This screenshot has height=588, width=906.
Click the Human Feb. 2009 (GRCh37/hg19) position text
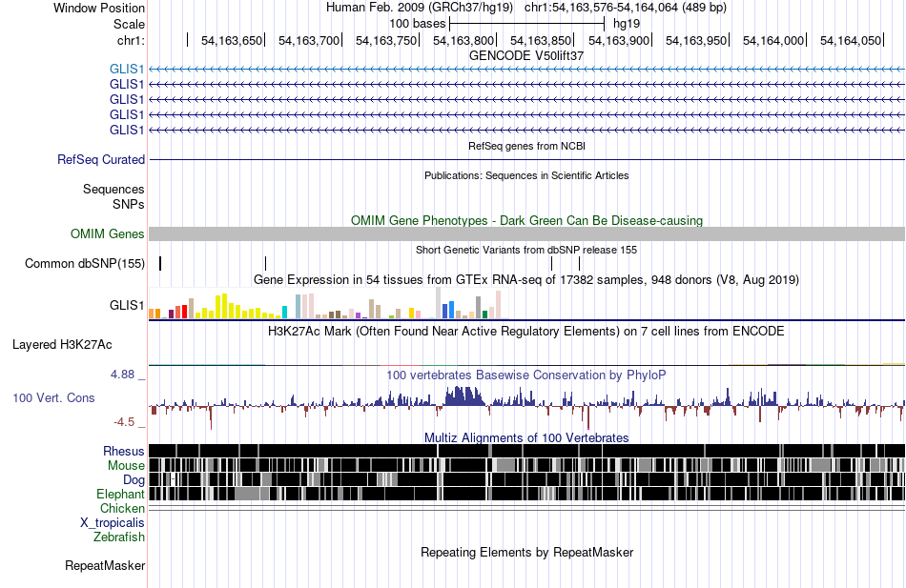coord(526,8)
